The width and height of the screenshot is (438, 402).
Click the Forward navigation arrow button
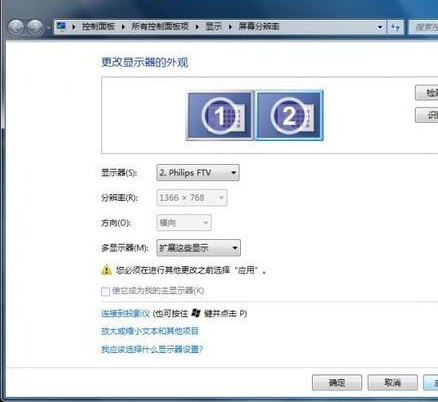tap(35, 27)
